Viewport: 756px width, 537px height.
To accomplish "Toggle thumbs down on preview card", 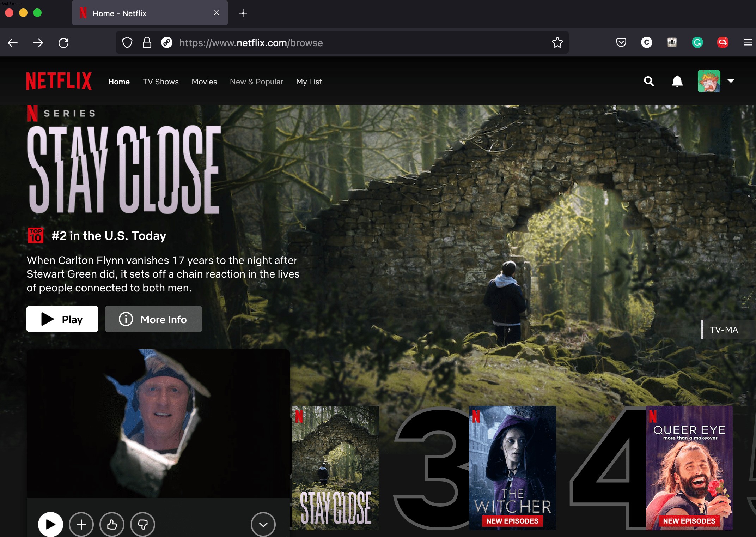I will (x=142, y=525).
